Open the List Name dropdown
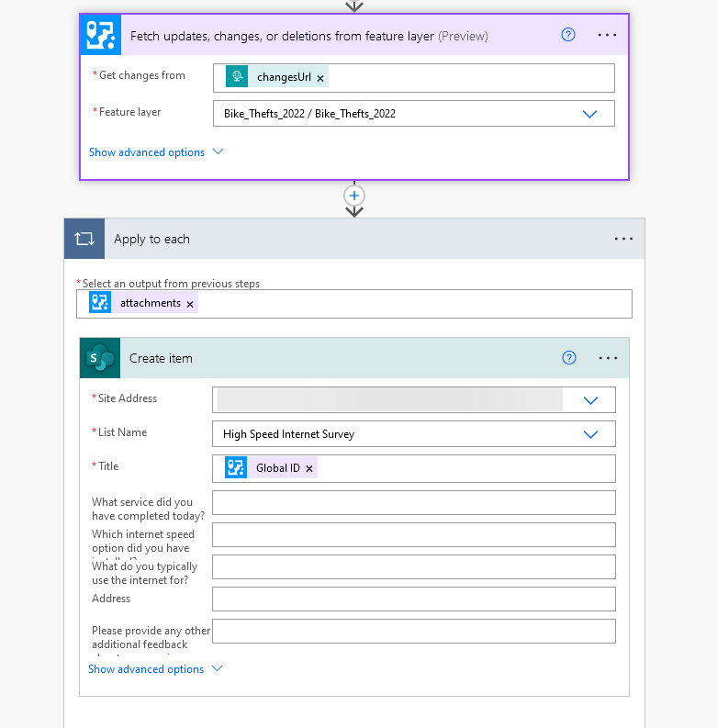The width and height of the screenshot is (717, 728). tap(590, 434)
